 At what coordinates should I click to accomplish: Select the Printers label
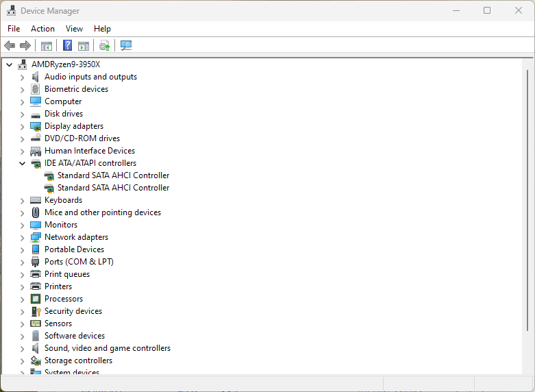[58, 286]
